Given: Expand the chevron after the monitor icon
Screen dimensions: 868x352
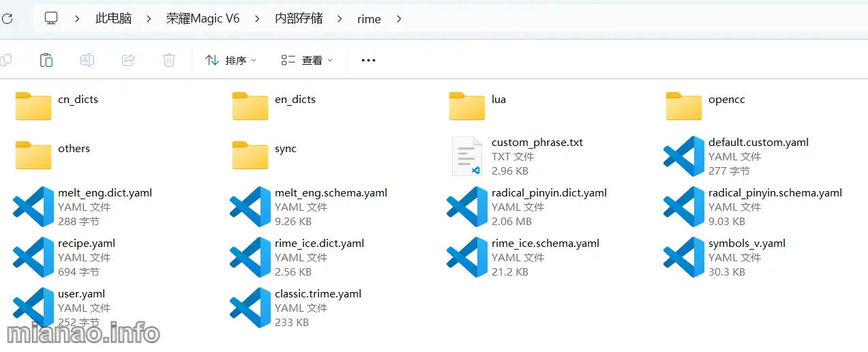Looking at the screenshot, I should point(78,18).
